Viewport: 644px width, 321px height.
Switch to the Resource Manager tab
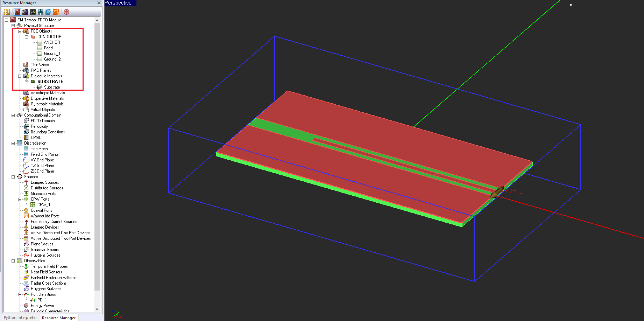[59, 318]
